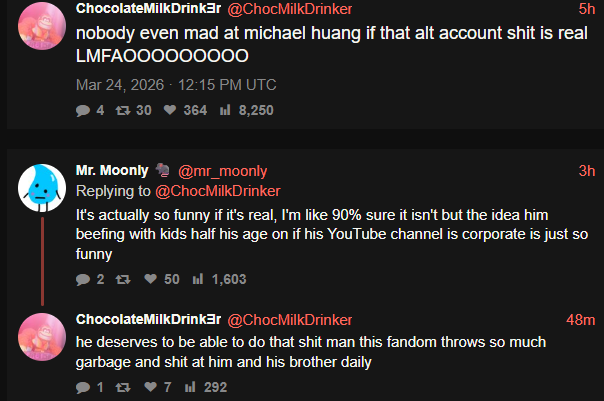The height and width of the screenshot is (401, 604).
Task: Click the 48m timestamp on last reply
Action: click(581, 320)
